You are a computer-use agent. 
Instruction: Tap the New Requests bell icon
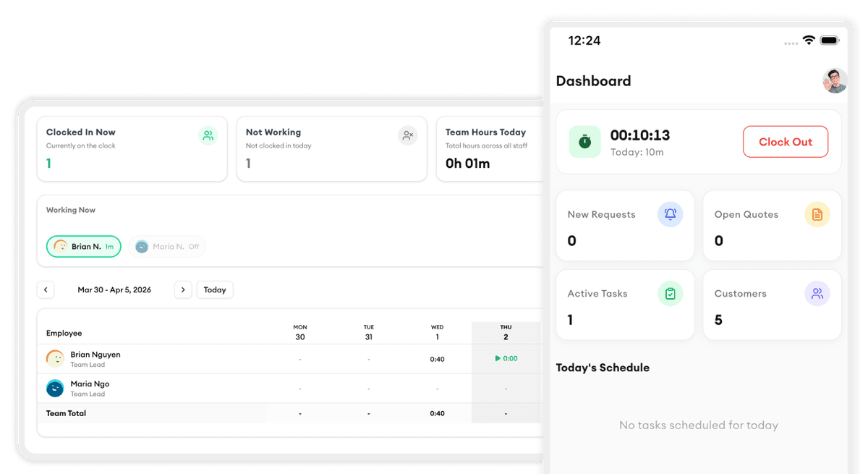coord(671,214)
